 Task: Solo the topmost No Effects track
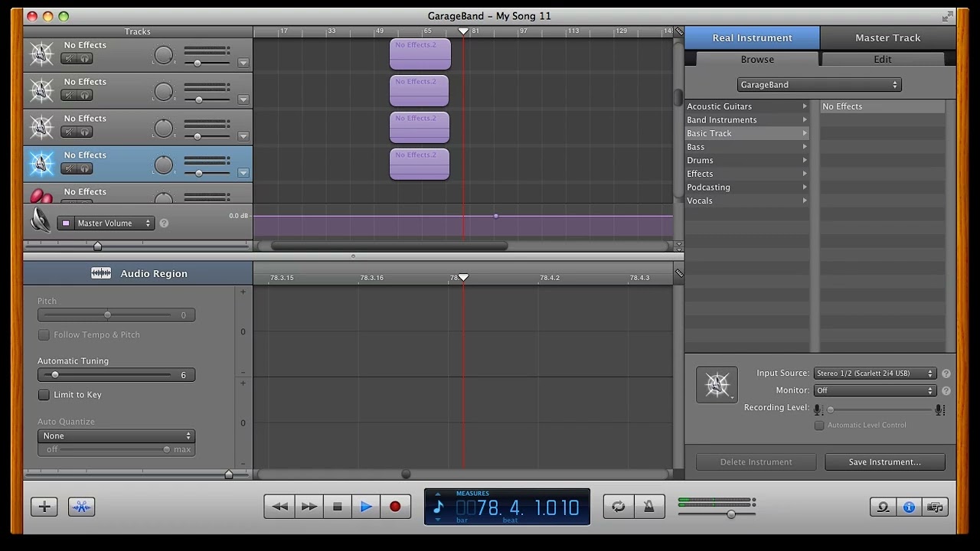(x=84, y=58)
